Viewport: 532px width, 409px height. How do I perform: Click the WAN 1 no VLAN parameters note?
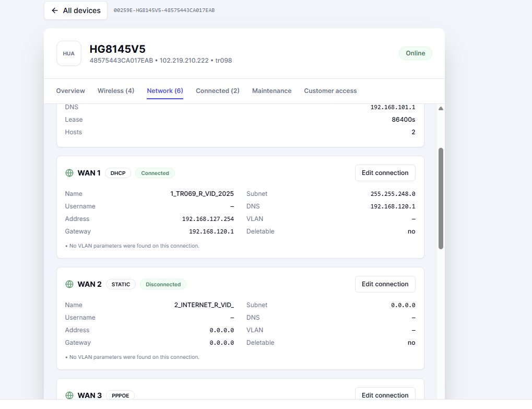coord(132,246)
